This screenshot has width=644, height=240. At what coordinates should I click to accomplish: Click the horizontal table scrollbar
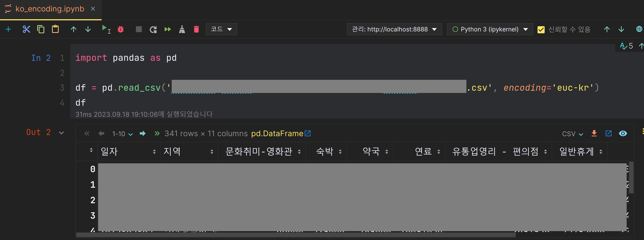pyautogui.click(x=295, y=235)
